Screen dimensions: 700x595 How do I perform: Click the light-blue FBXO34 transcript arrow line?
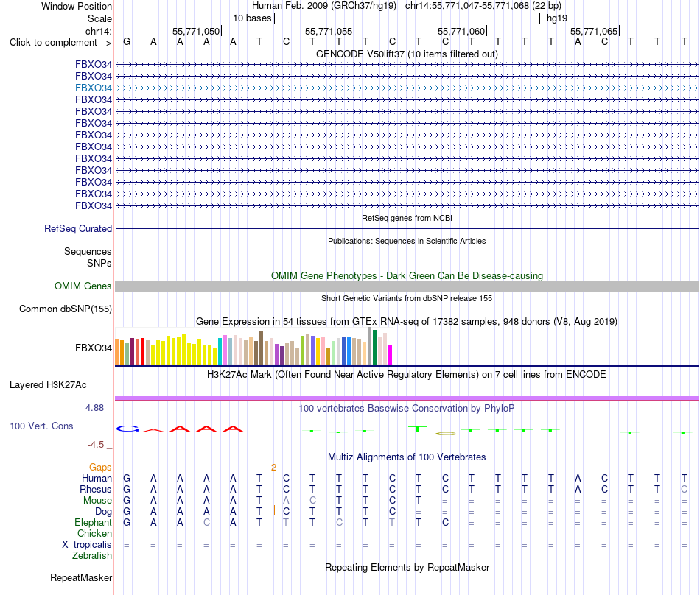[407, 88]
